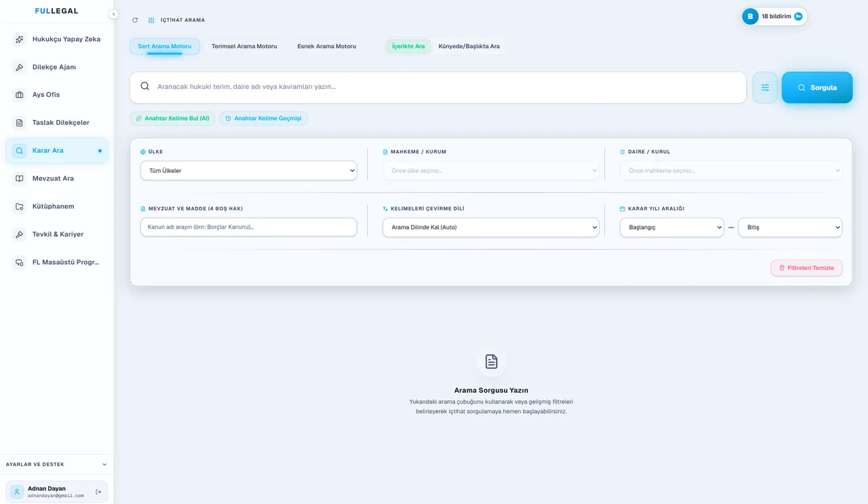This screenshot has width=868, height=504.
Task: Click the "Arama Sorgusu Yazın" heading
Action: pyautogui.click(x=491, y=391)
